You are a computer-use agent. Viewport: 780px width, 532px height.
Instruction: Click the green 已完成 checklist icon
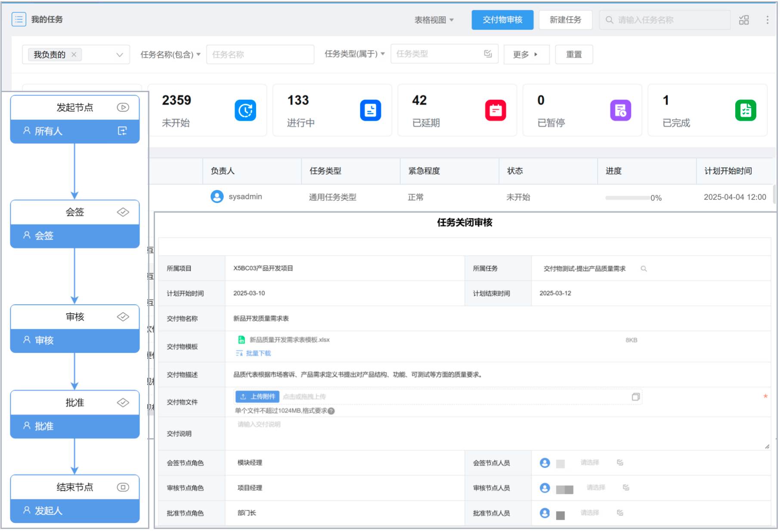(x=746, y=111)
